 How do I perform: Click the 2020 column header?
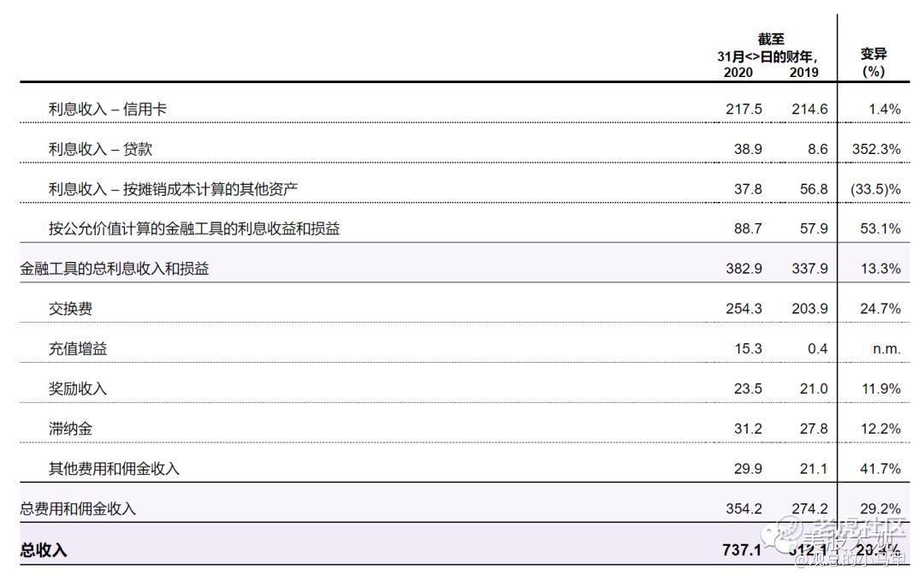click(738, 73)
